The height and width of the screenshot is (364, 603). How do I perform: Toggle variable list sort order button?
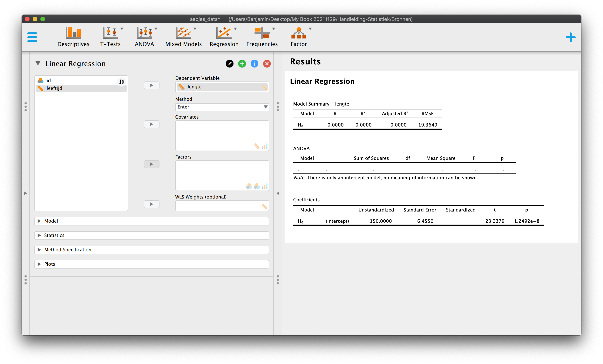[x=121, y=82]
